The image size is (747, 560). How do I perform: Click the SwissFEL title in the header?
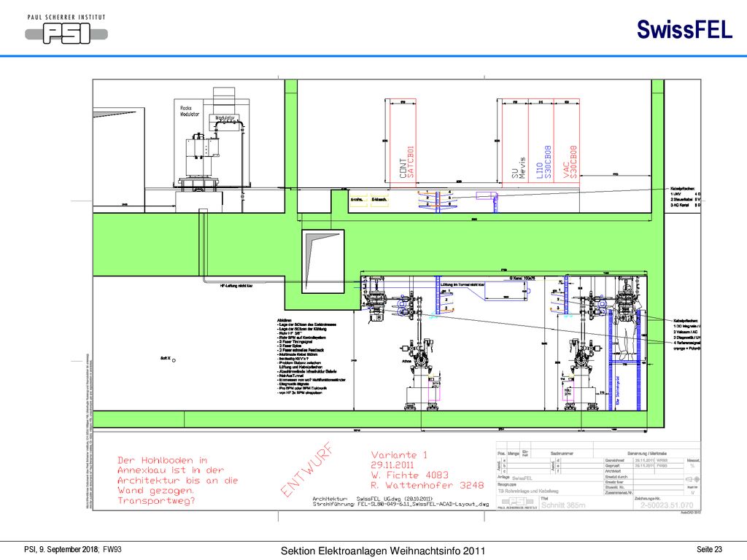684,29
